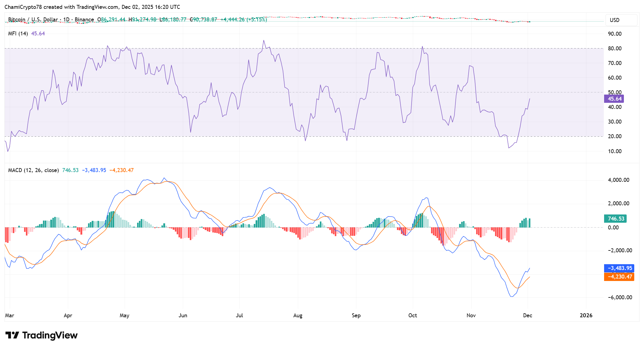Viewport: 644px width, 349px height.
Task: Click the Jul label on time axis
Action: [x=239, y=315]
